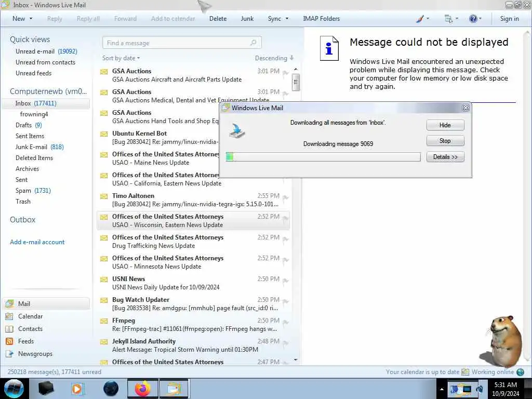532x399 pixels.
Task: Open the Spam folder
Action: coord(33,190)
